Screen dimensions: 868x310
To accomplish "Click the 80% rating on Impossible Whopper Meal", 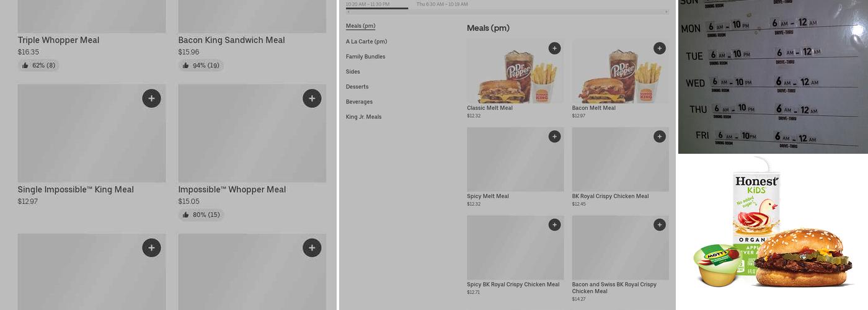I will click(201, 215).
